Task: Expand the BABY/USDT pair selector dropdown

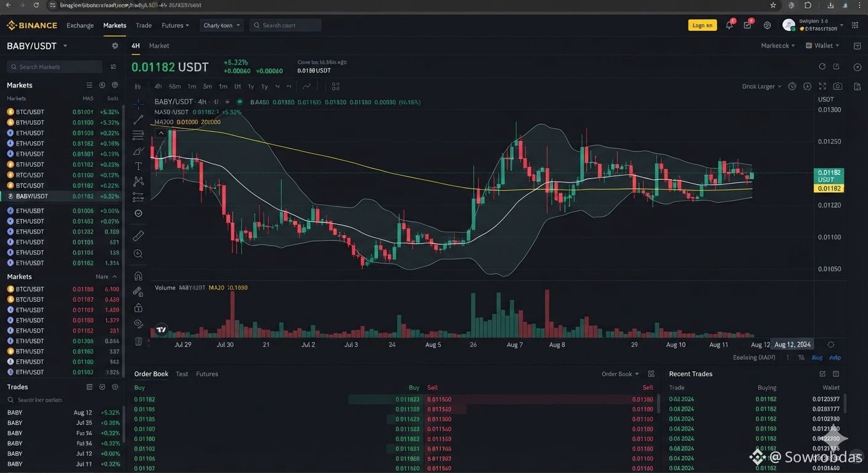Action: (65, 46)
